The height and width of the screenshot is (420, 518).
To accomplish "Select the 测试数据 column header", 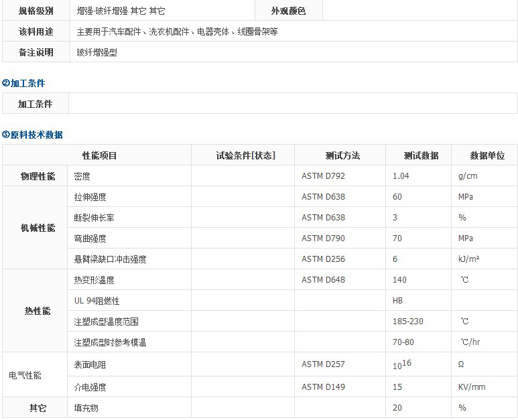I will click(x=421, y=155).
